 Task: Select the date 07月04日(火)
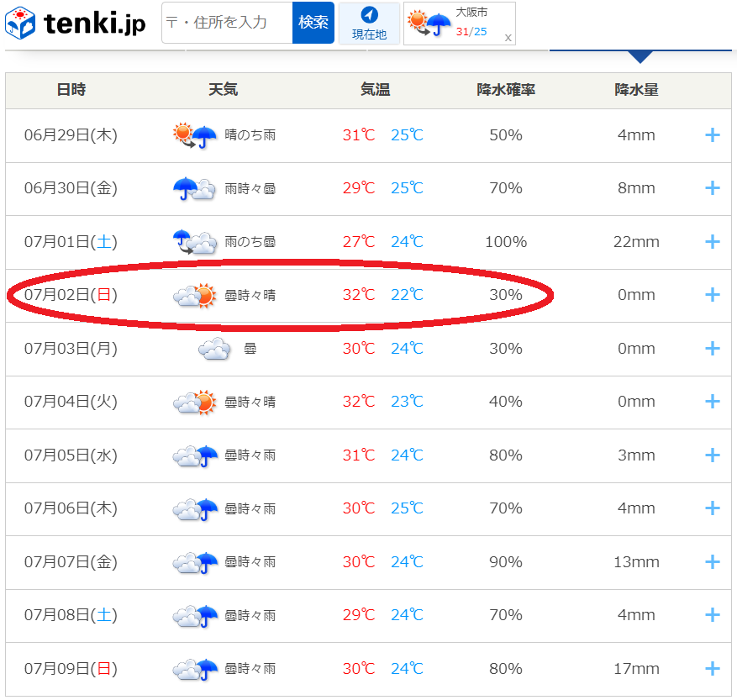pyautogui.click(x=71, y=402)
